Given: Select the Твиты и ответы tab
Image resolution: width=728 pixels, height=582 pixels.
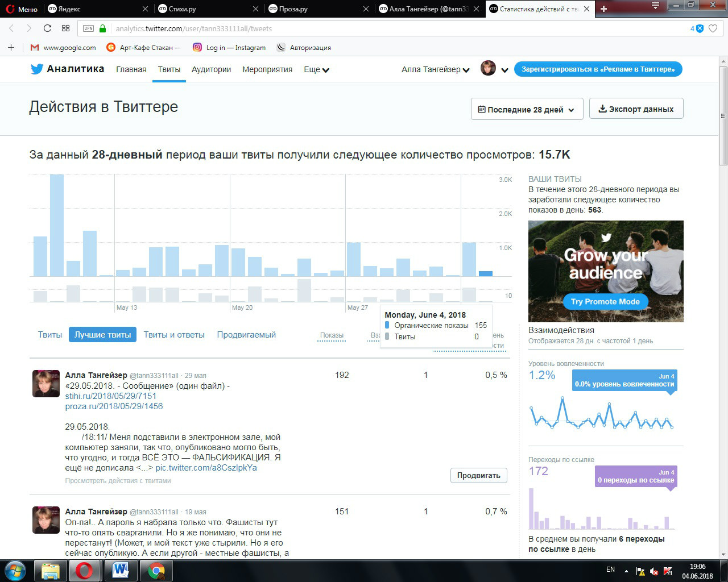Looking at the screenshot, I should 174,335.
